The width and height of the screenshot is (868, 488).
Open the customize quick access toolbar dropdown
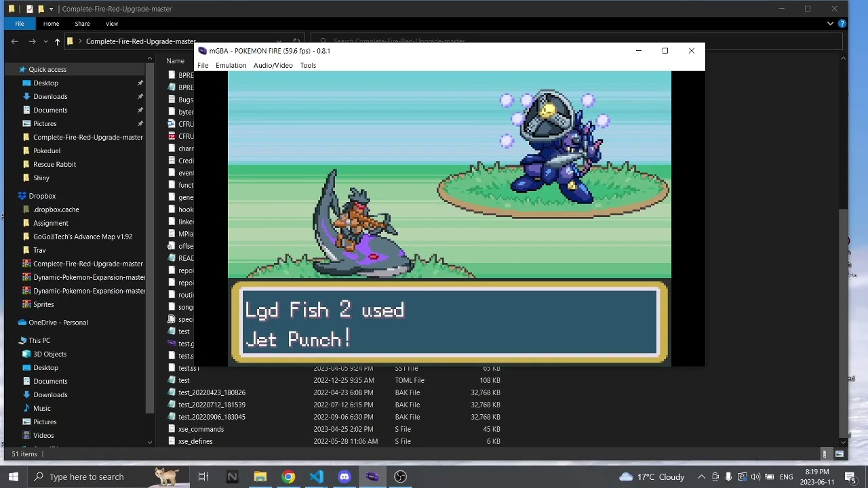(51, 9)
